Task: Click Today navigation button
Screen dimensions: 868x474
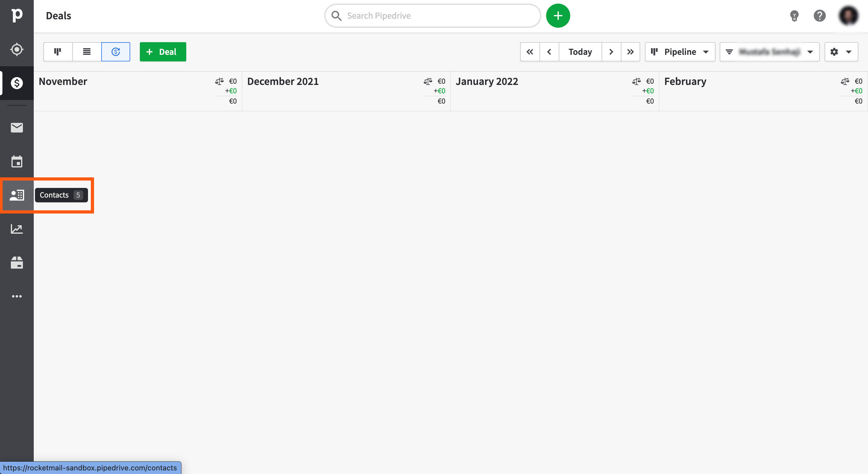Action: [x=580, y=51]
